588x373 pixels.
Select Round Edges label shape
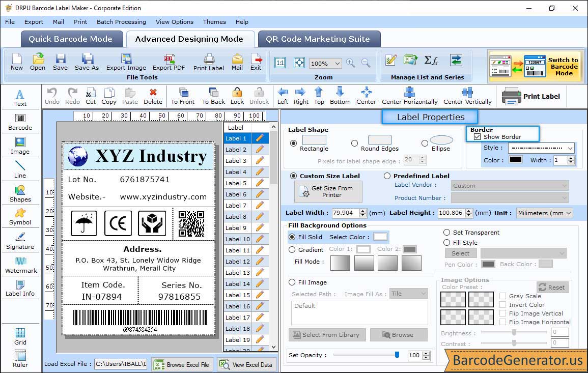pos(354,143)
